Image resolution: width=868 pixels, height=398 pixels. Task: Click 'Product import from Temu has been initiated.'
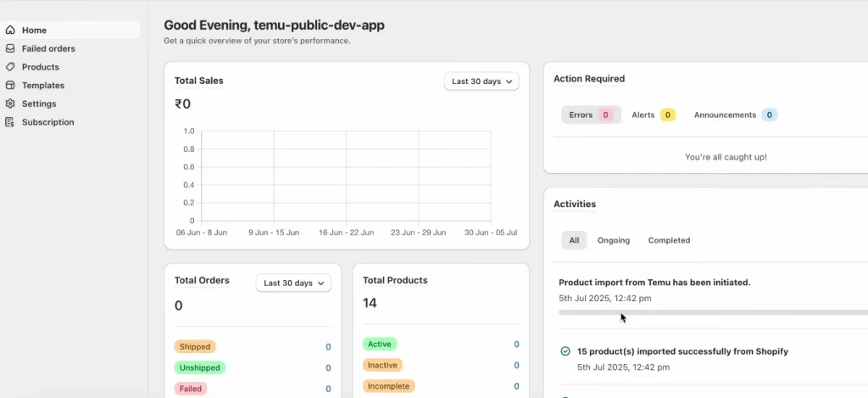click(654, 282)
